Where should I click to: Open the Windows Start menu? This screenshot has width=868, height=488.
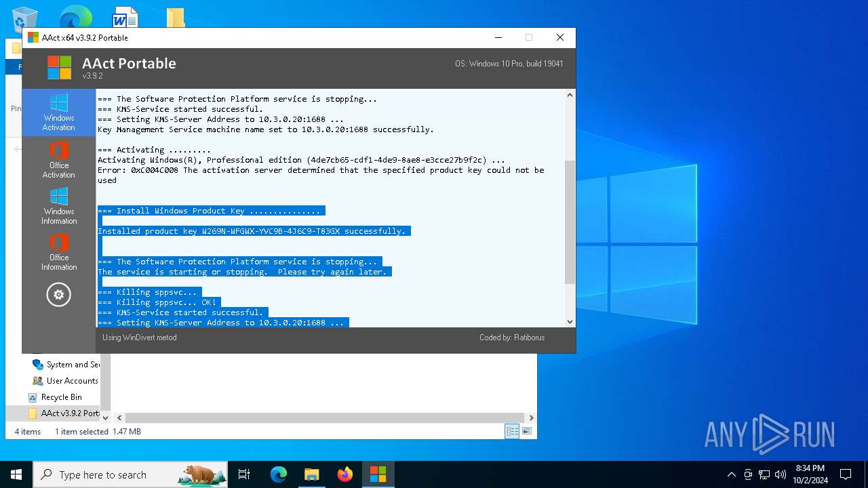coord(16,474)
